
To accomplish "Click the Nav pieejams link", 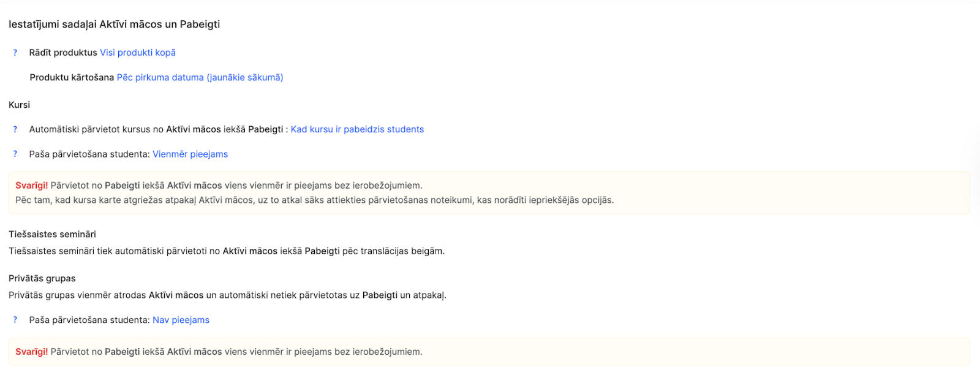I will pos(181,320).
